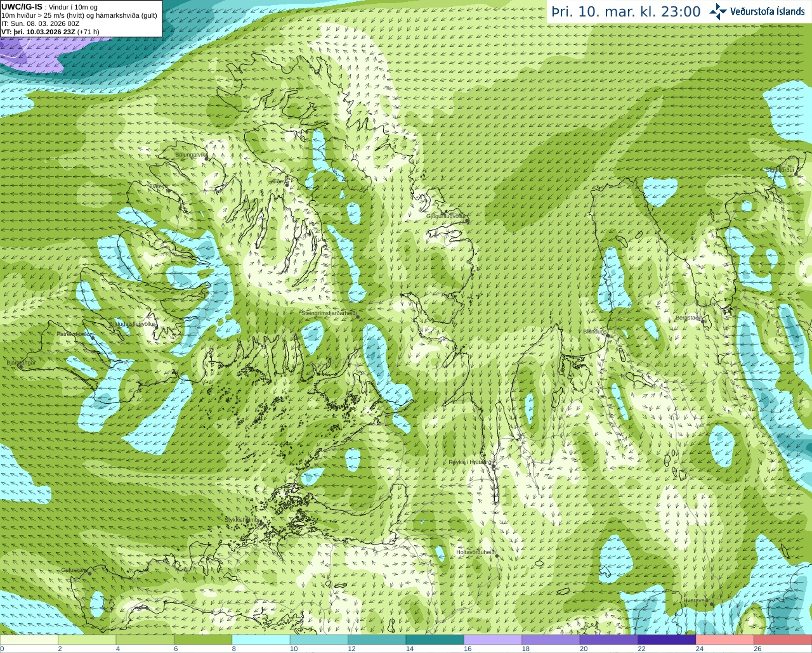Pick the 6–8 m/s dark green legend swatch

point(203,640)
